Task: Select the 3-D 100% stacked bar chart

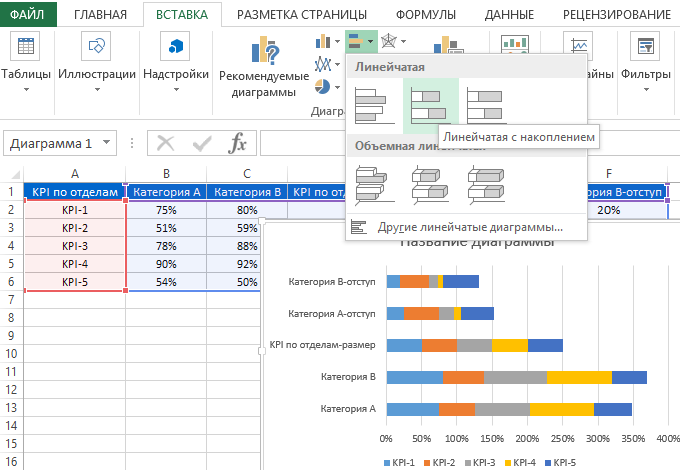Action: click(486, 183)
